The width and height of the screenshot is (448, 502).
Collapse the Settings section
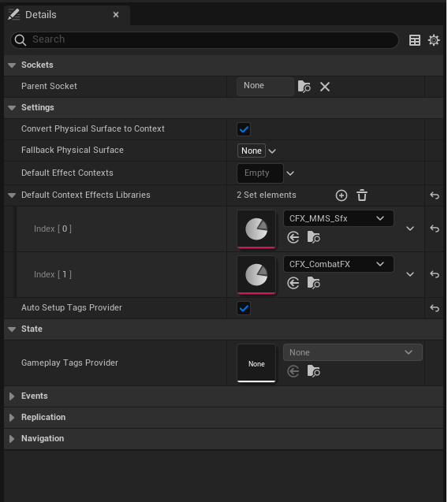click(x=12, y=108)
